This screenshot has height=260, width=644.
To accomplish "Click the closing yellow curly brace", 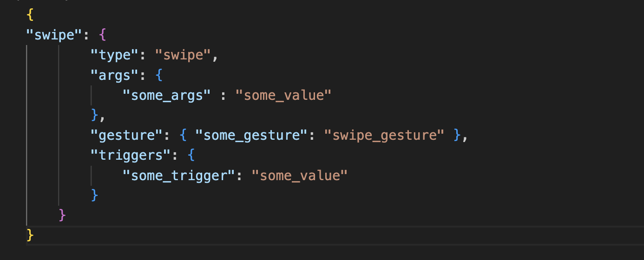I will click(x=30, y=235).
